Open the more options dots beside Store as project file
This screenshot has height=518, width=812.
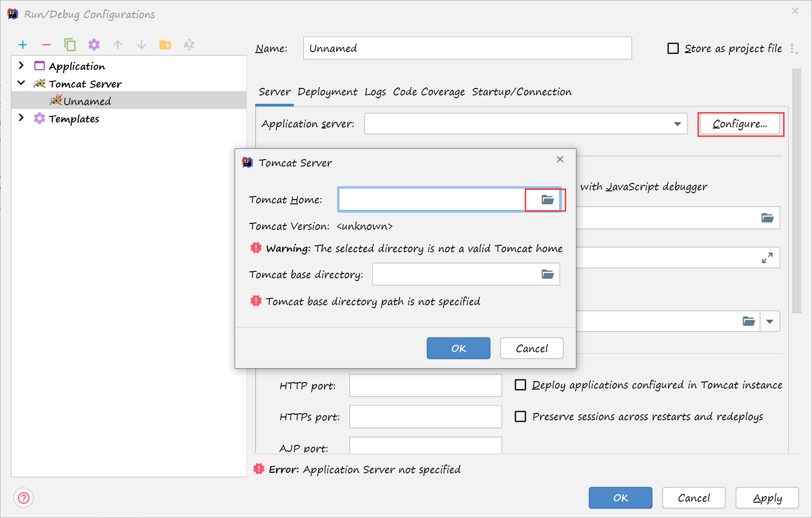794,49
